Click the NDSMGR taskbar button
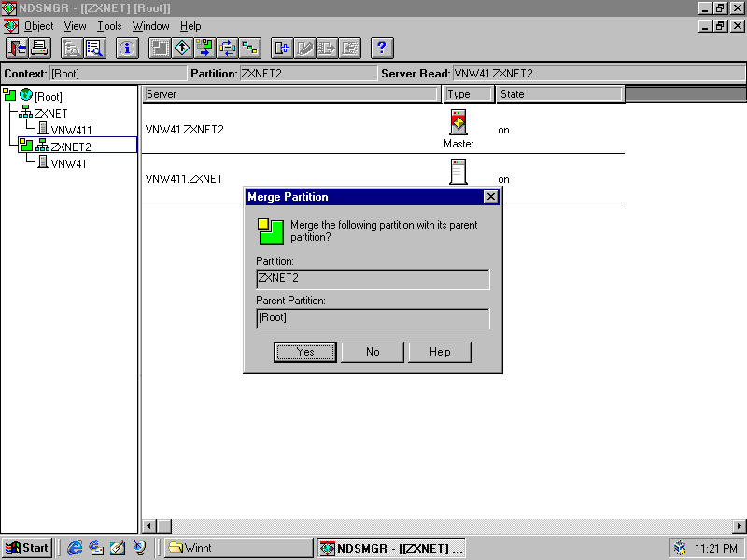Image resolution: width=747 pixels, height=560 pixels. point(391,548)
